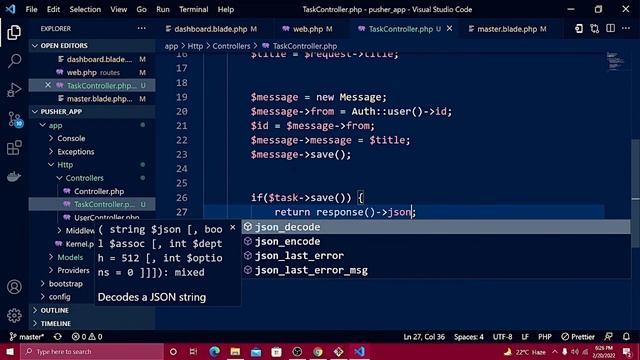
Task: Expand the Models folder
Action: pos(70,257)
